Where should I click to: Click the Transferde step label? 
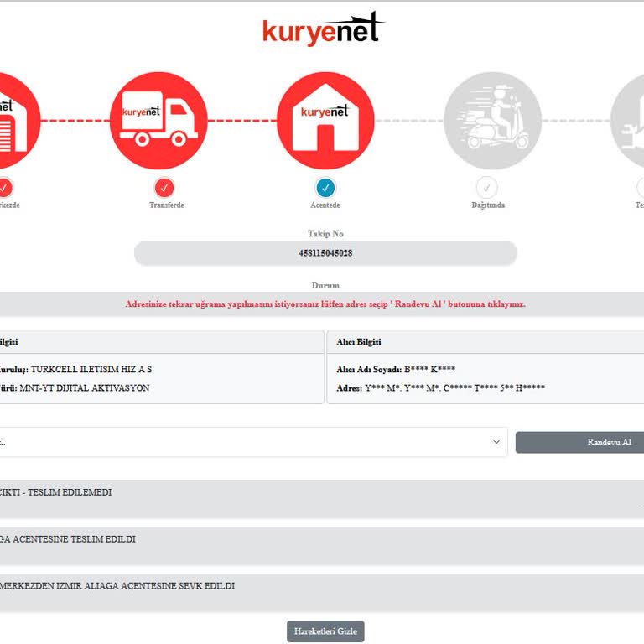click(x=166, y=205)
